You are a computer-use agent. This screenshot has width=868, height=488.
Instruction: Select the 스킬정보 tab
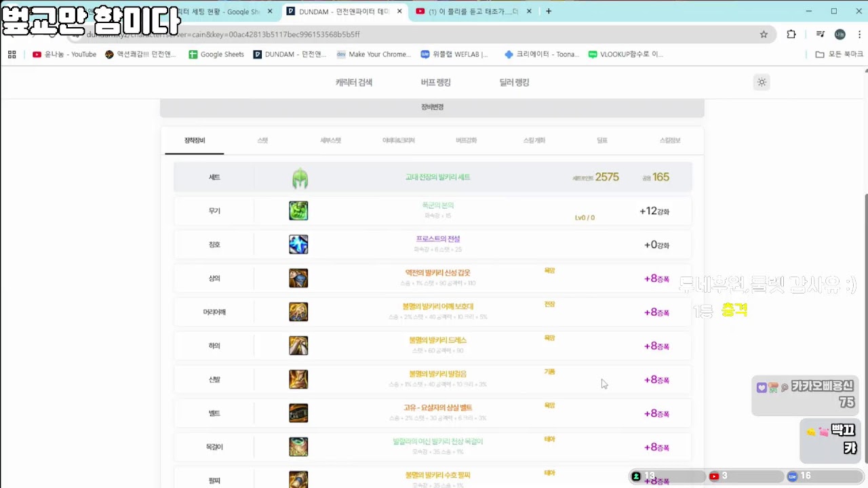tap(670, 140)
